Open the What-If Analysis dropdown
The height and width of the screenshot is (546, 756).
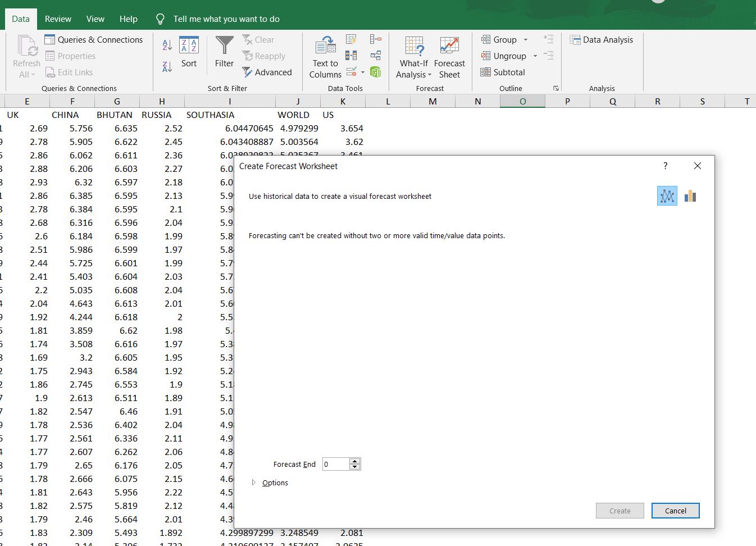pos(413,56)
